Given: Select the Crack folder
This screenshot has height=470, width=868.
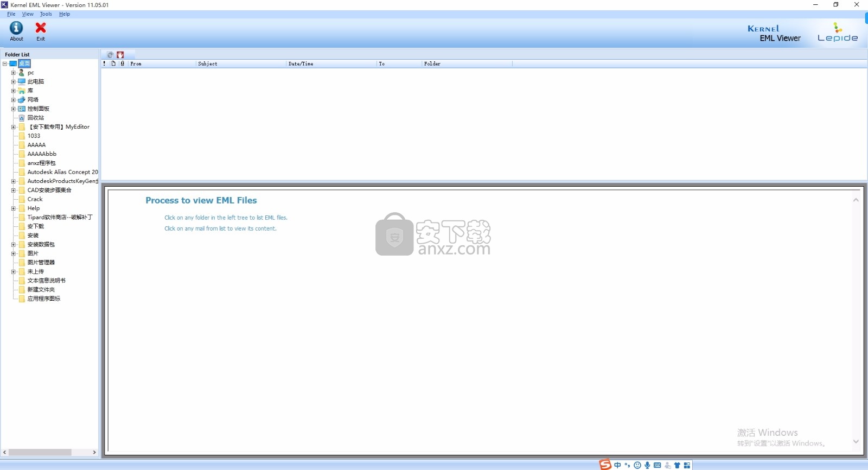Looking at the screenshot, I should coord(35,199).
